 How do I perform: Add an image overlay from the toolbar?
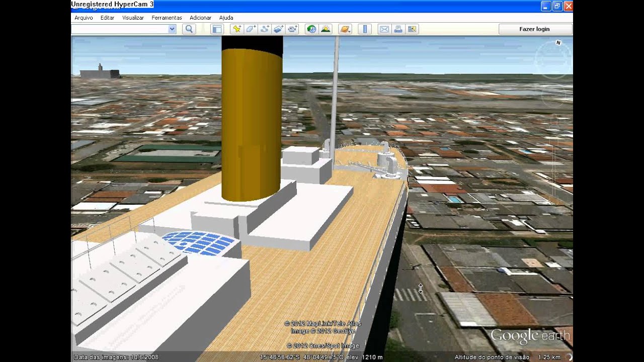tap(279, 29)
